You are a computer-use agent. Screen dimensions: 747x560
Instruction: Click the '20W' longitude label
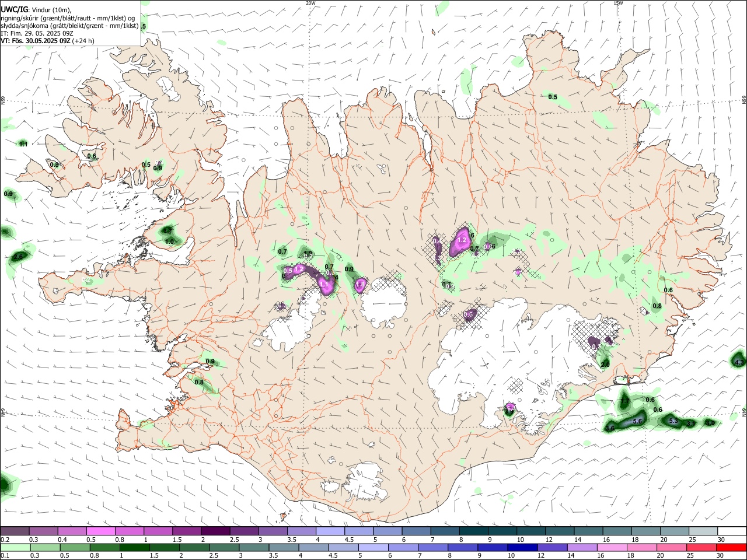310,3
